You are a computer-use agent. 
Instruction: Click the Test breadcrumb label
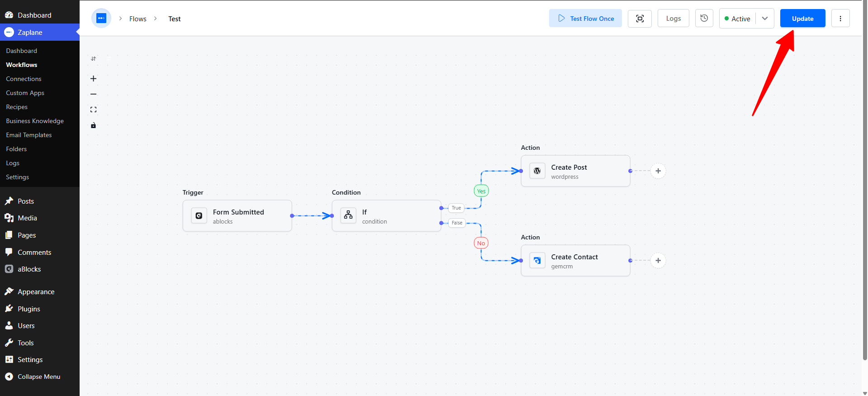pyautogui.click(x=175, y=19)
